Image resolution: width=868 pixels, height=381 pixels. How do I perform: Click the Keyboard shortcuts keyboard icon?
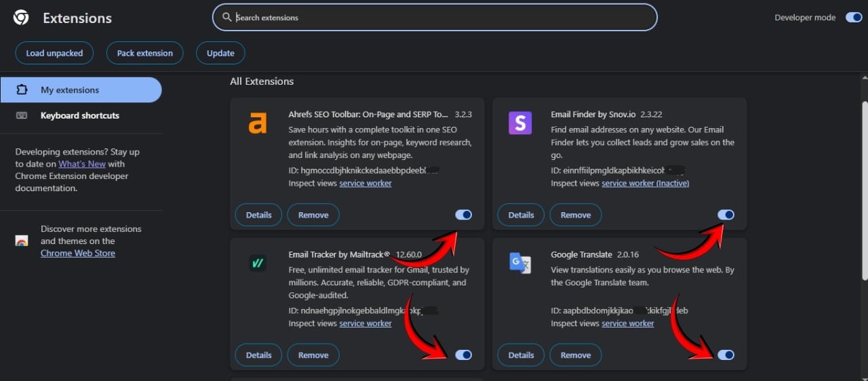22,115
